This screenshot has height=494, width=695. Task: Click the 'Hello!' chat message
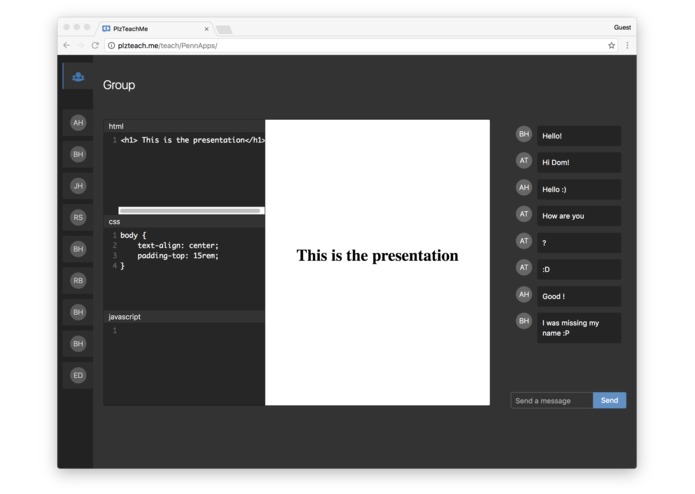coord(579,136)
